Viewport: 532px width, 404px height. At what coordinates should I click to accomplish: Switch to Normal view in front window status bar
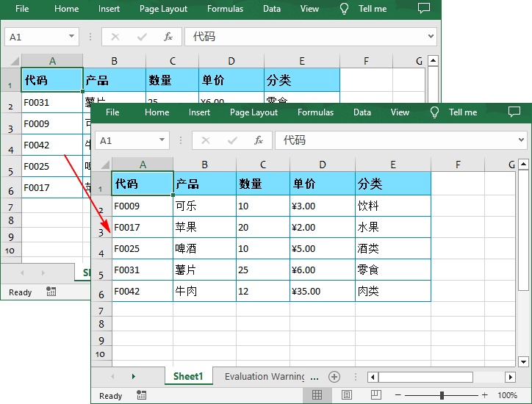pyautogui.click(x=317, y=395)
